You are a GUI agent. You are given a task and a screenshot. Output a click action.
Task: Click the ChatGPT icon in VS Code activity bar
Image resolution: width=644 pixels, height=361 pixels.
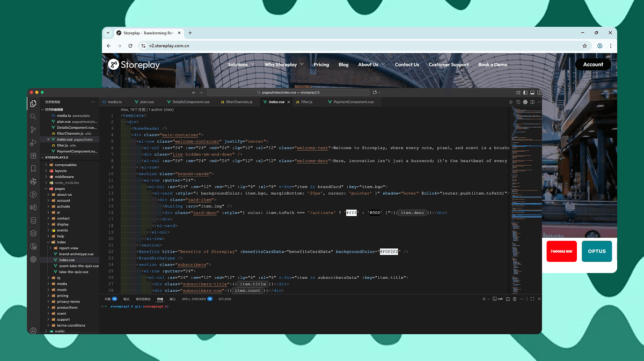click(33, 259)
